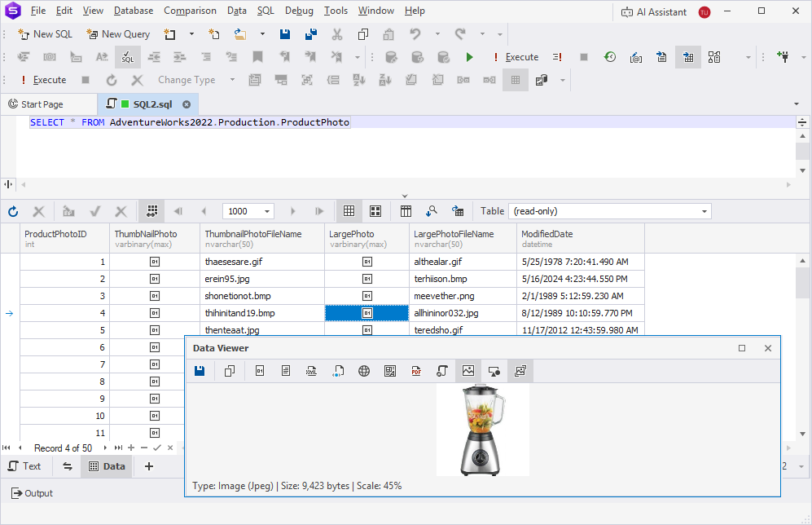
Task: Refresh data in the results grid toolbar
Action: [13, 211]
